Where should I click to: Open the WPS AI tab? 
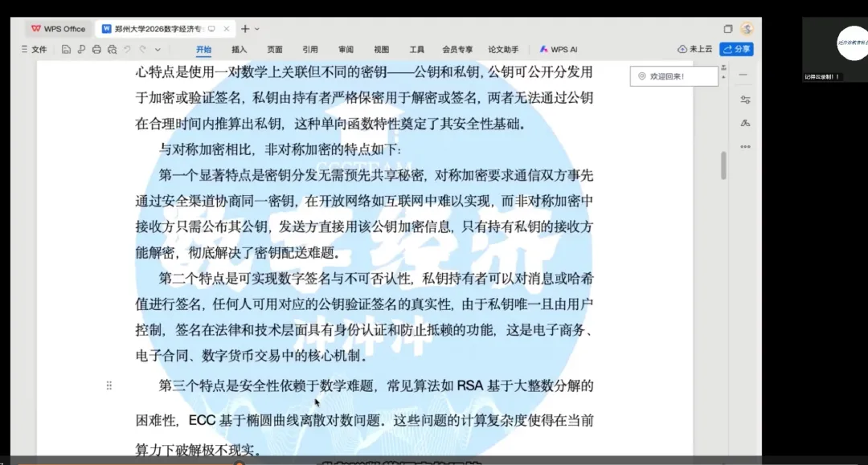click(x=559, y=49)
